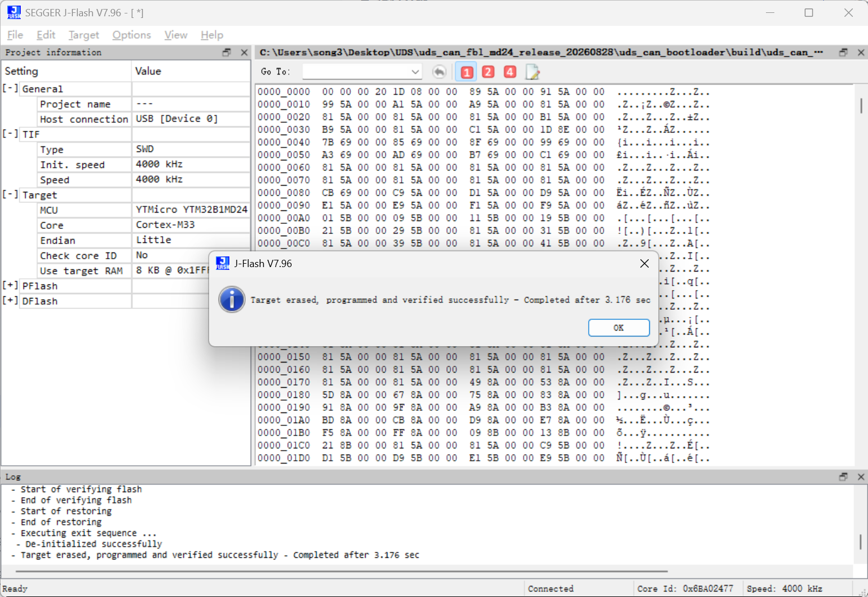Click the log line 'De-initialized successfully'
The width and height of the screenshot is (868, 597).
(94, 544)
